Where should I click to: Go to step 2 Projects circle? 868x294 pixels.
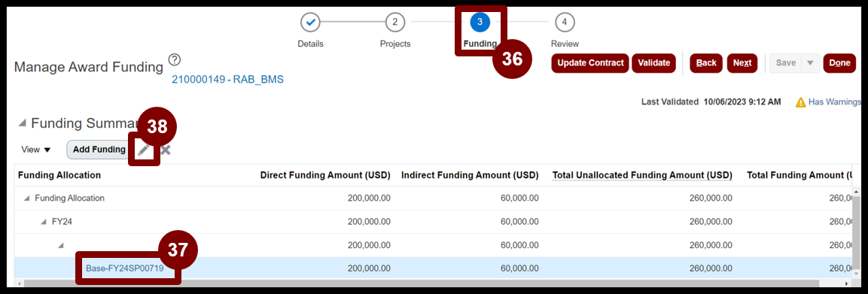coord(394,23)
